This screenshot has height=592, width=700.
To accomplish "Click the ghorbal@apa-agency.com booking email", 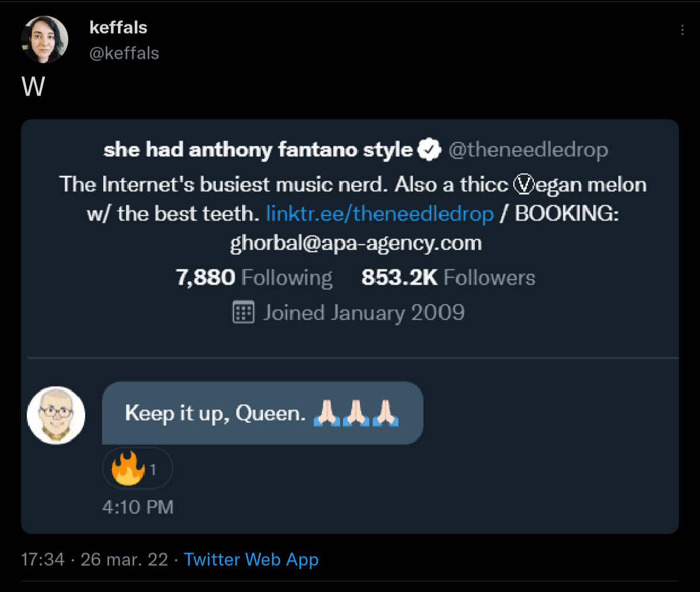I will coord(356,243).
